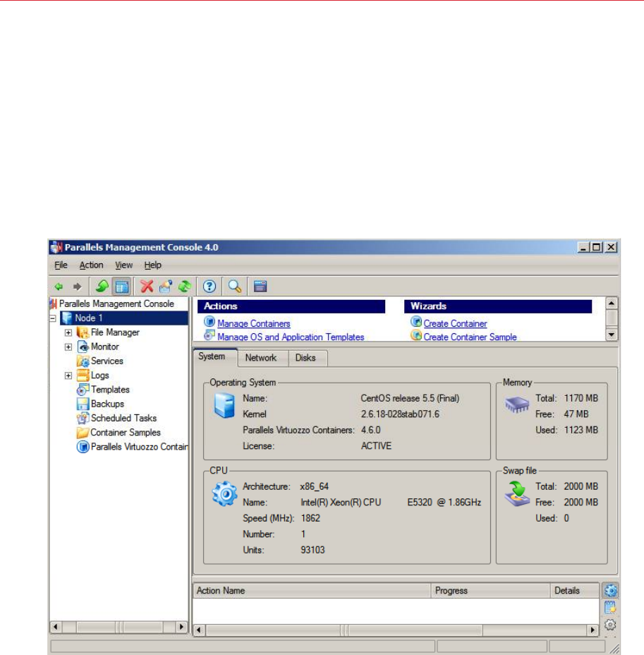Click the CentOS release 5.5 (Final) value
The height and width of the screenshot is (655, 644).
[x=410, y=398]
